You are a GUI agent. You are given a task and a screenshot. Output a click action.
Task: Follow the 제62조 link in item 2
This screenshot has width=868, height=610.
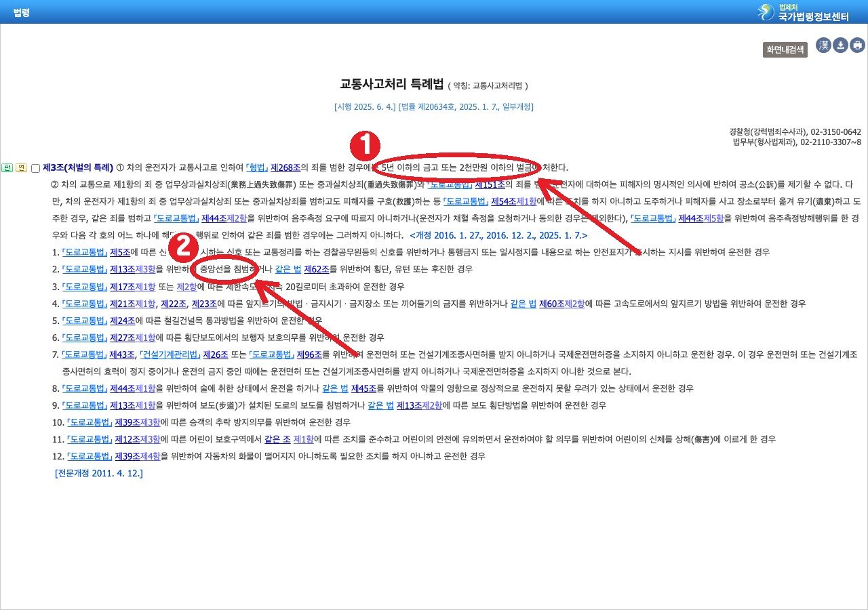tap(316, 269)
